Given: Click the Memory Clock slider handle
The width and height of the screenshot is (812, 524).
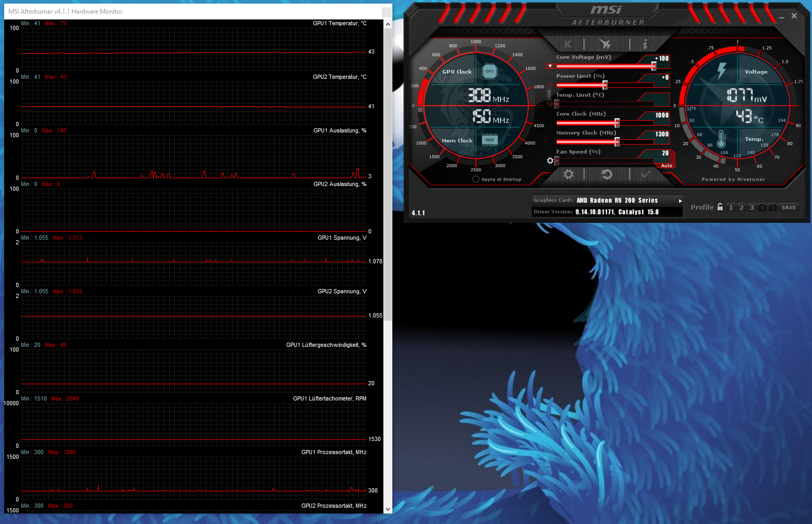Looking at the screenshot, I should [x=617, y=142].
